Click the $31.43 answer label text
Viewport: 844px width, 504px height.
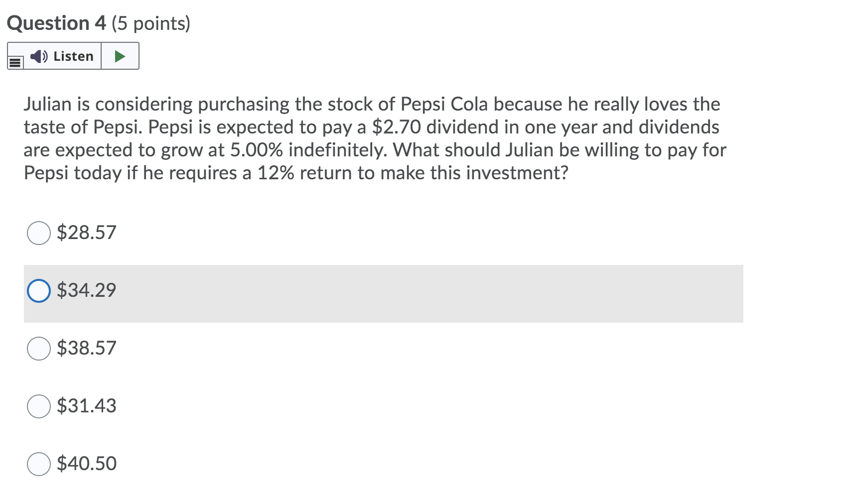click(x=87, y=406)
